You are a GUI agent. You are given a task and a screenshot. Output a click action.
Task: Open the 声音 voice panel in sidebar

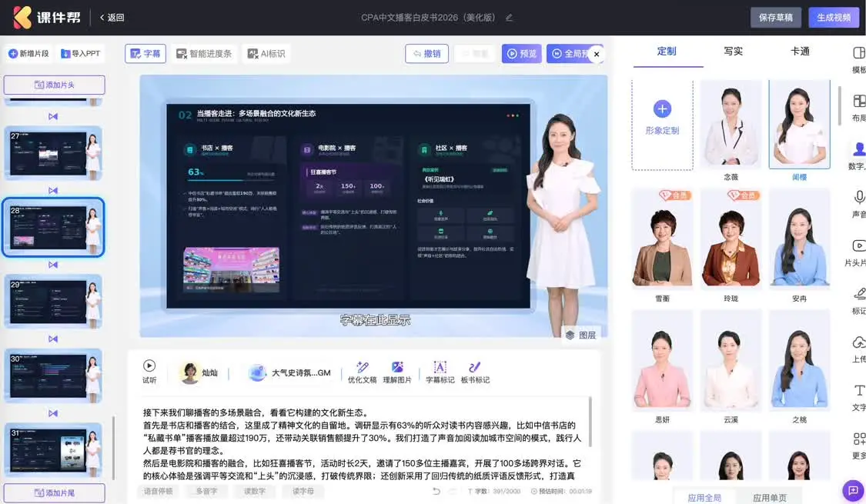(858, 199)
